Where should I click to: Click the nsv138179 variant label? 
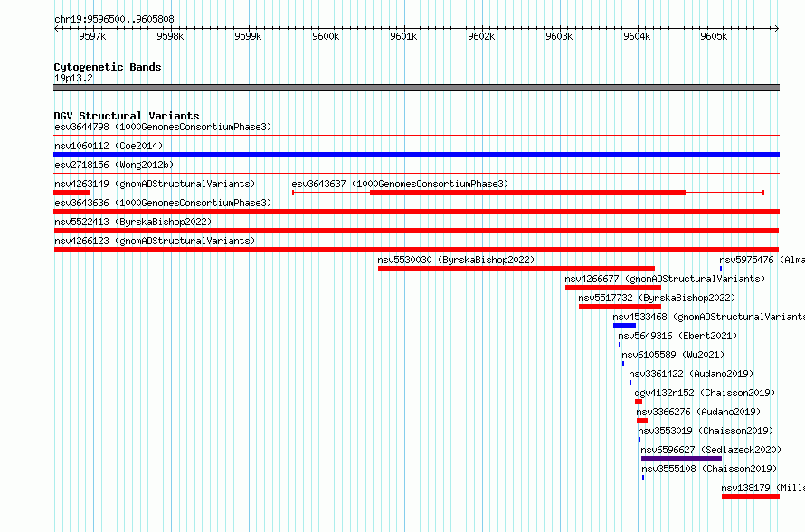point(762,488)
